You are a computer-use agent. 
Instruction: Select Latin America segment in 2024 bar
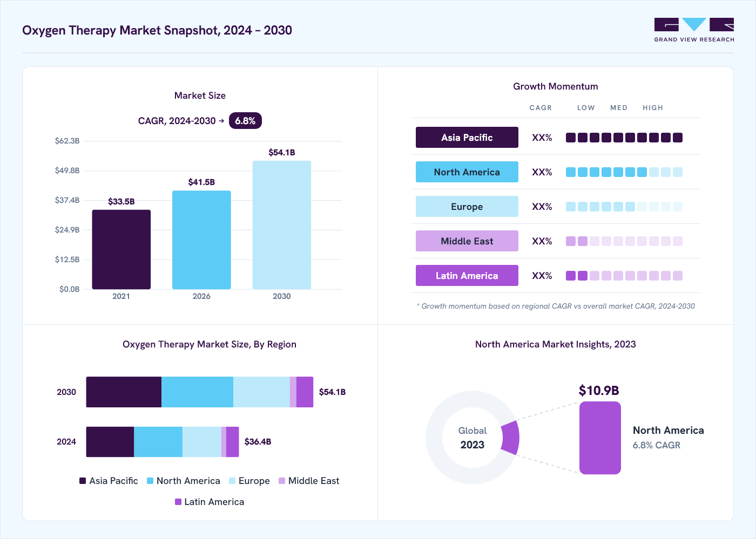click(233, 442)
